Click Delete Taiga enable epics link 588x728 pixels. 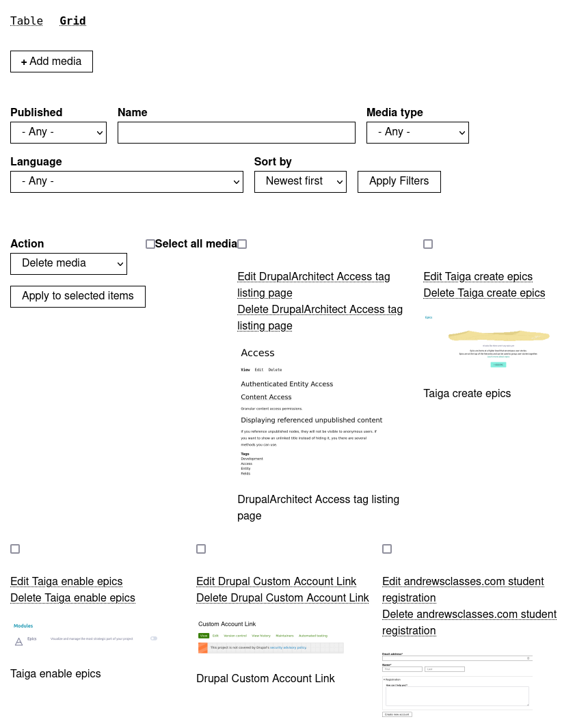coord(72,598)
